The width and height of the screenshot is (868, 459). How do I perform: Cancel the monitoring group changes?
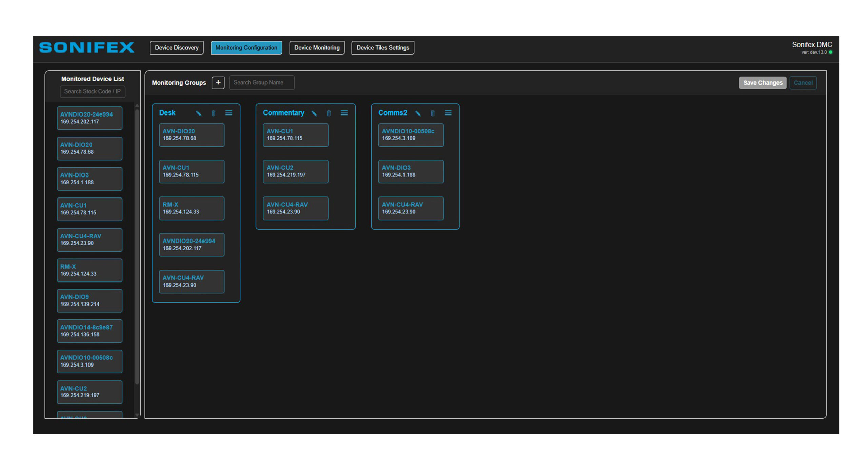[x=803, y=83]
